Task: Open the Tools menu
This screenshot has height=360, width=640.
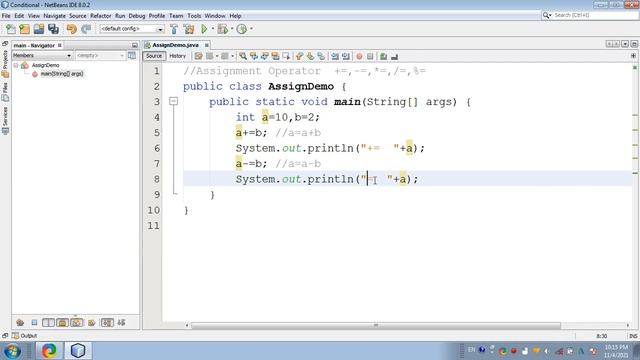Action: click(x=194, y=16)
